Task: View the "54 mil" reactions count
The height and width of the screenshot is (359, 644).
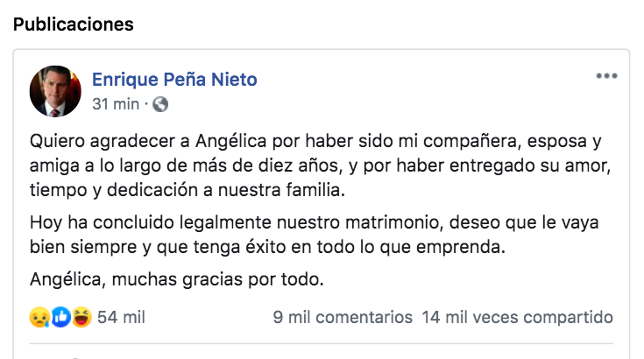Action: click(x=121, y=317)
